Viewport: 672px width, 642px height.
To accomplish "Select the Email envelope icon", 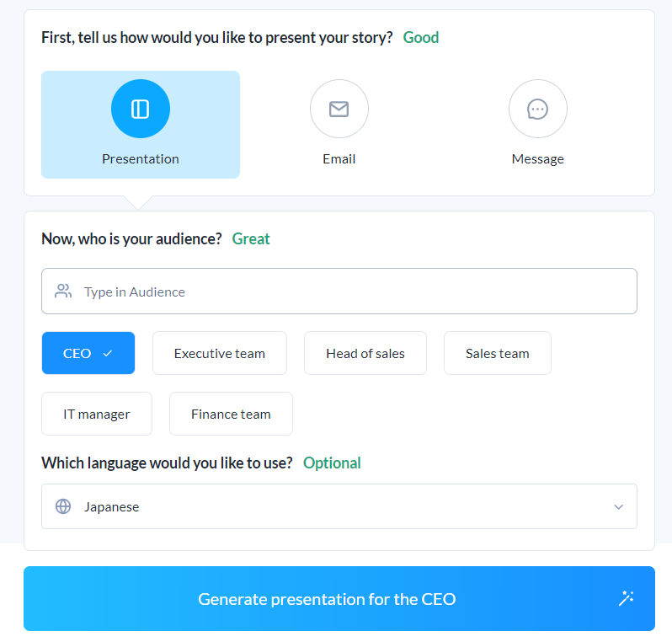I will 339,109.
